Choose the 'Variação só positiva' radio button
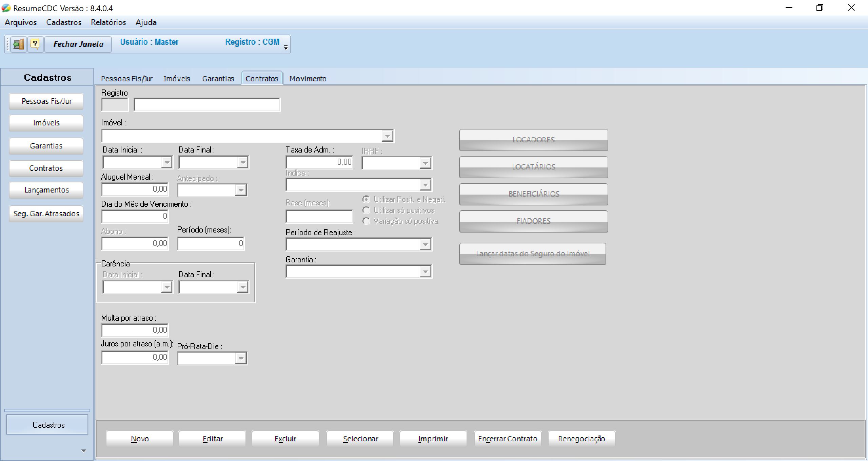Image resolution: width=868 pixels, height=461 pixels. pyautogui.click(x=366, y=221)
